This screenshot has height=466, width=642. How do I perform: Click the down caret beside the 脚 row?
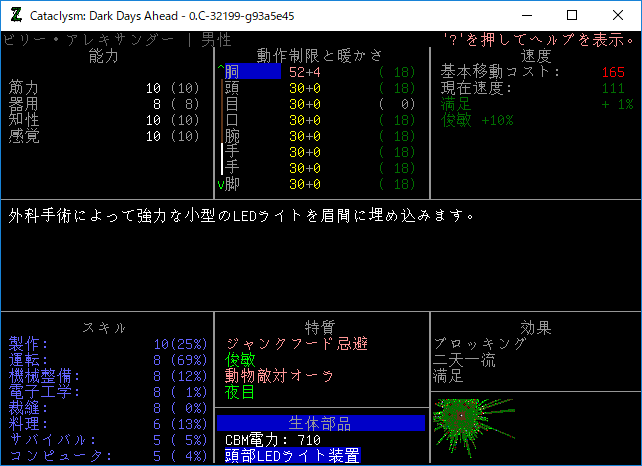pyautogui.click(x=221, y=184)
